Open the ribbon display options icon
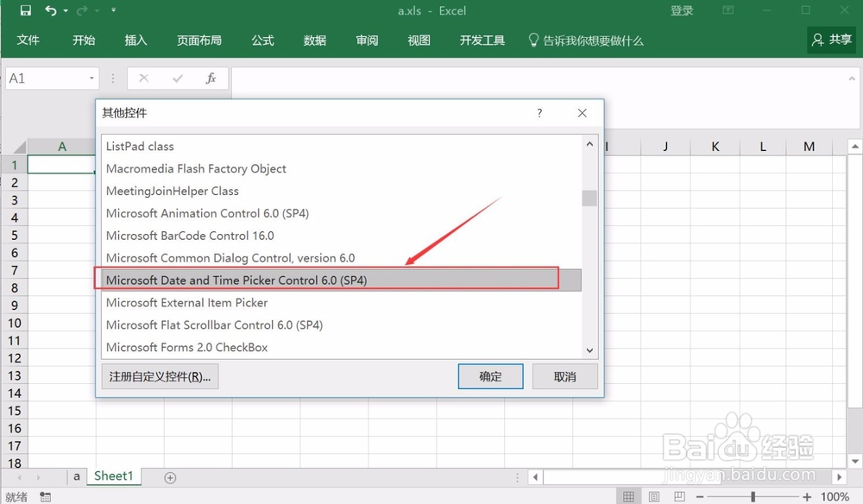The width and height of the screenshot is (863, 504). tap(728, 9)
